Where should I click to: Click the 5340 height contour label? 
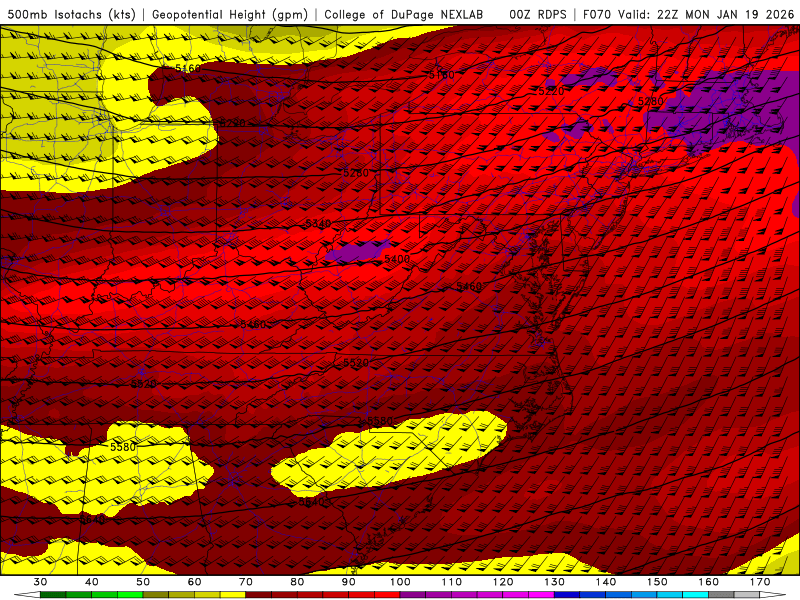(x=318, y=223)
